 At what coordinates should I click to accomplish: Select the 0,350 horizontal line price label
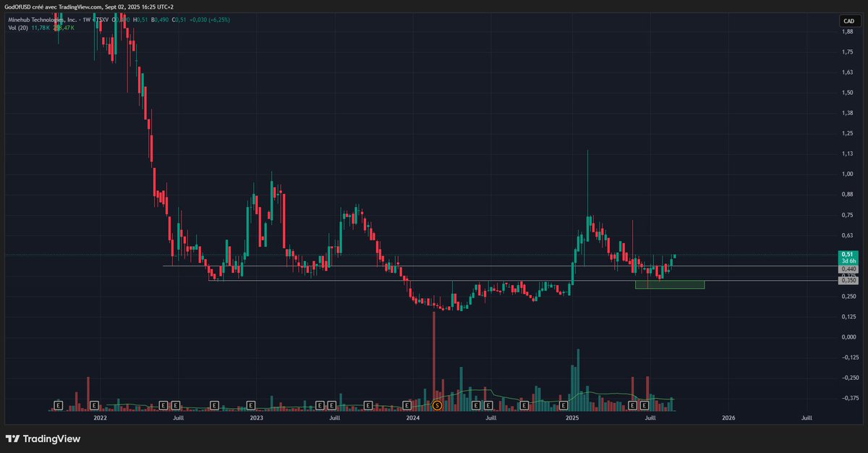coord(848,281)
